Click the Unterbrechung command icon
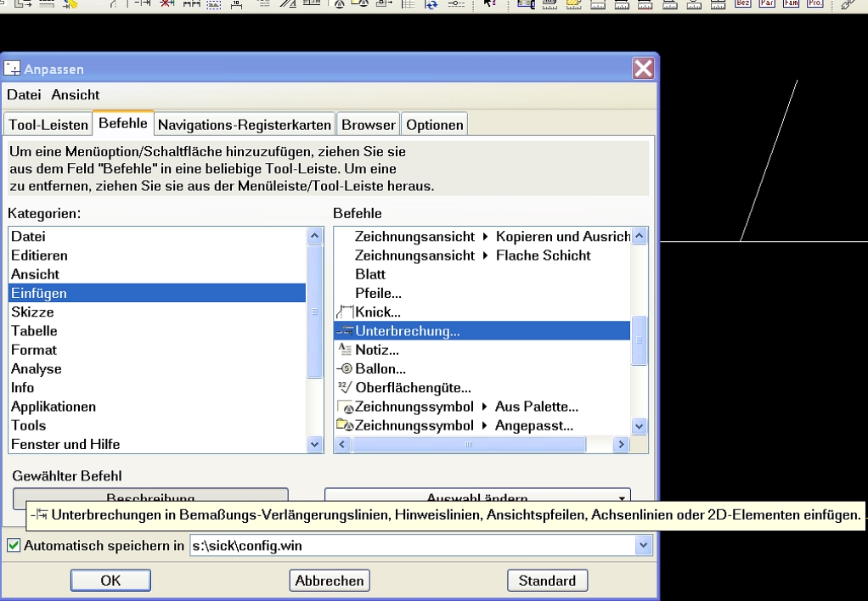This screenshot has height=601, width=868. click(345, 331)
